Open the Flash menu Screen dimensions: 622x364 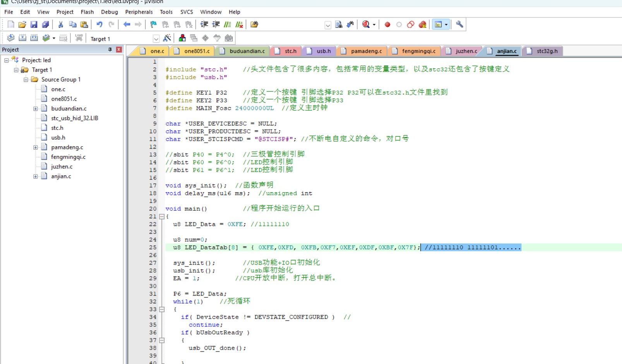click(x=87, y=12)
